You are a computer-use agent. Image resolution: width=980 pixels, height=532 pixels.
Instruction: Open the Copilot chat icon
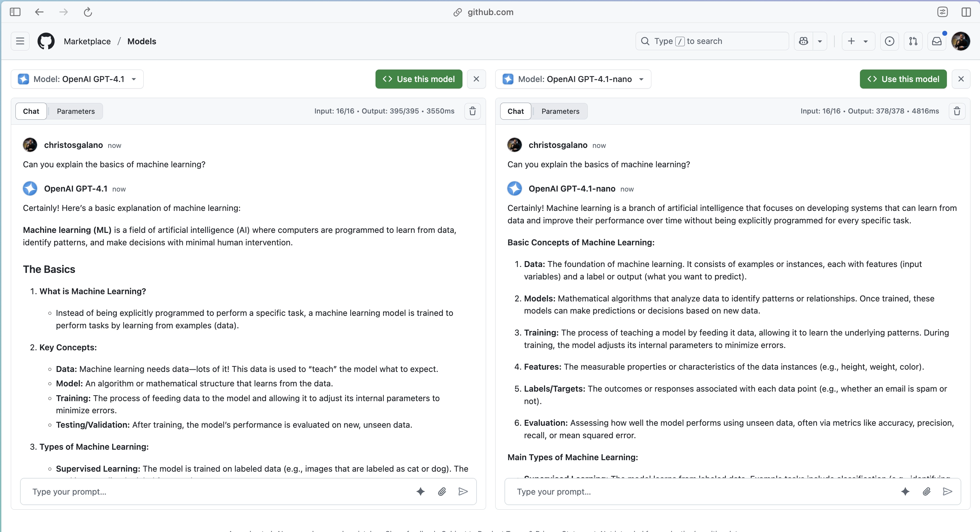pos(804,41)
